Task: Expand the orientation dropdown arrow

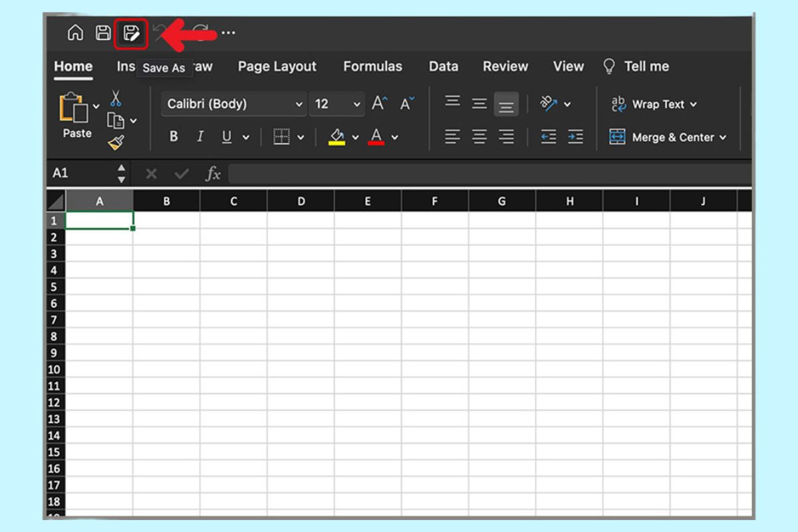Action: click(567, 104)
